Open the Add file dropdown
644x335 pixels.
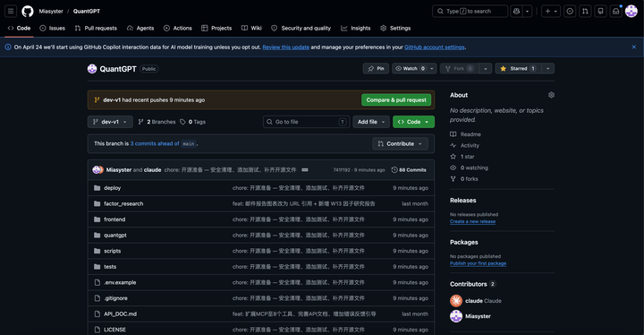click(x=371, y=122)
